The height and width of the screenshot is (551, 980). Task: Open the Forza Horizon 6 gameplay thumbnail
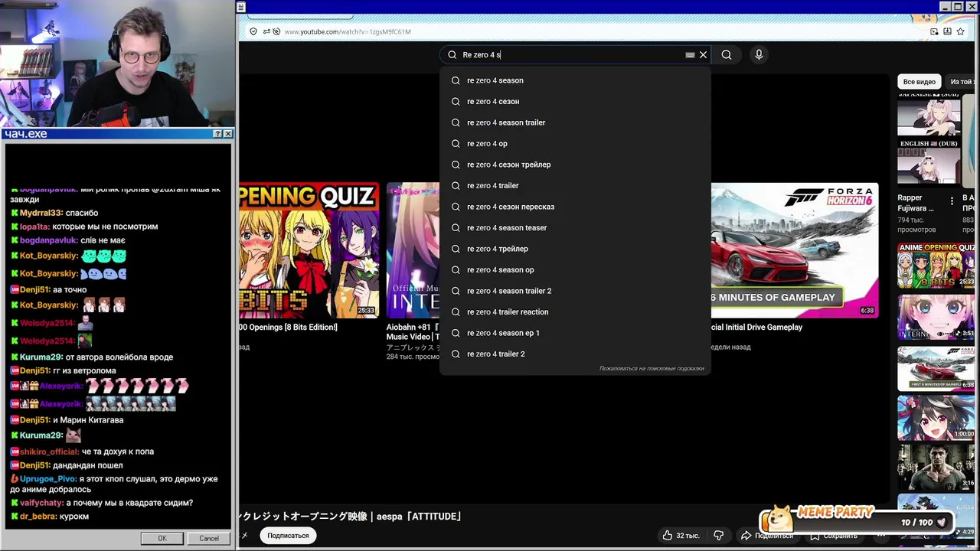coord(794,249)
